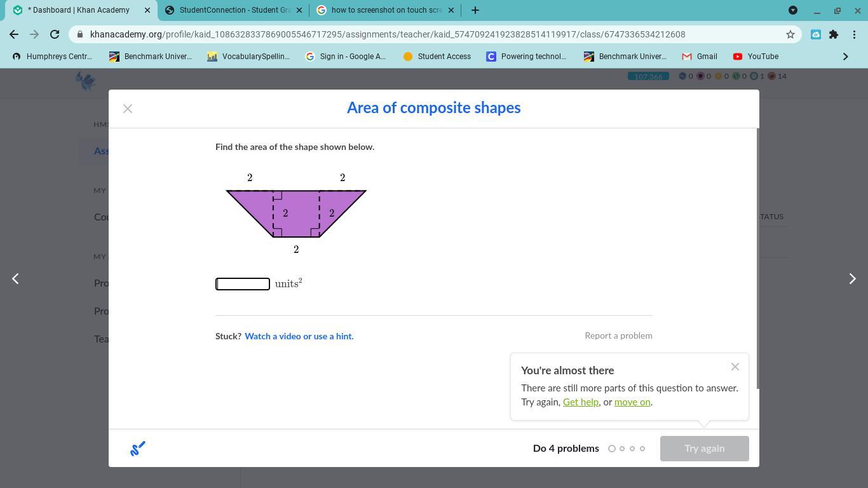Open Chrome three-dot menu
This screenshot has height=488, width=868.
854,34
